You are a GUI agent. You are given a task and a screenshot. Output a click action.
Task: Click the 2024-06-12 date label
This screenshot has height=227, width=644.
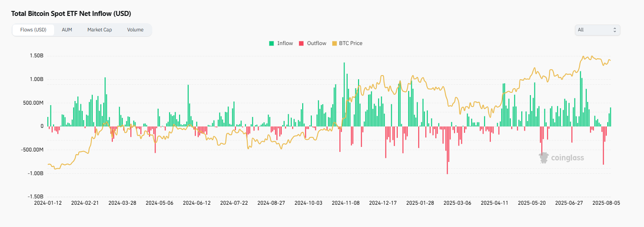tap(196, 203)
